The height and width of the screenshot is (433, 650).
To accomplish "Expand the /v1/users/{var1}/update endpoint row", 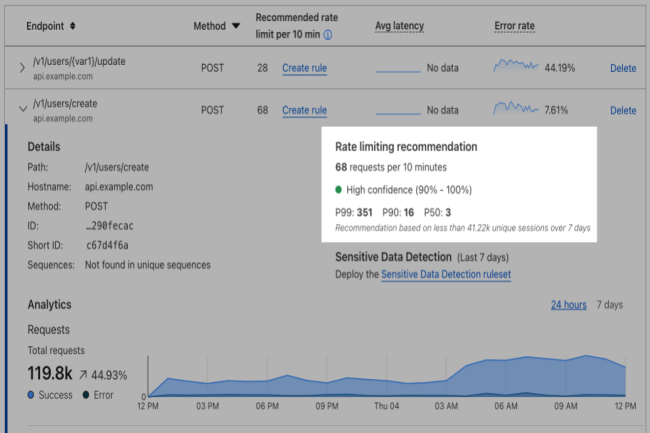I will 23,68.
